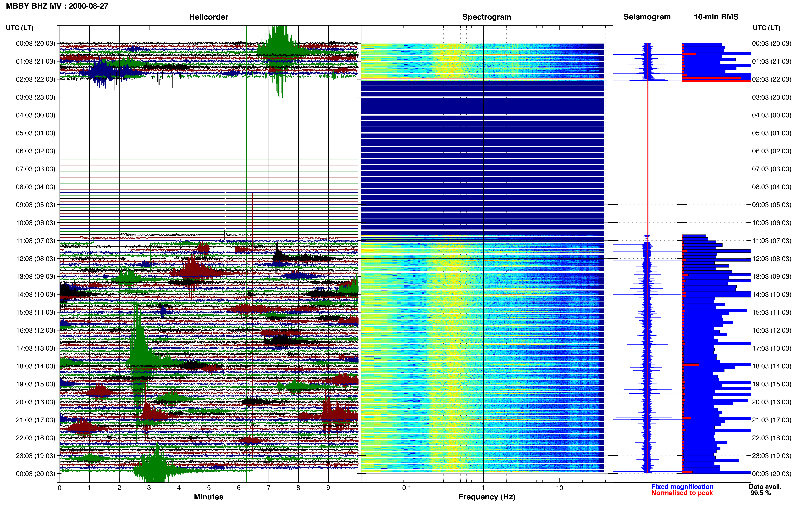Click left time label '13:03 (09:03)'
This screenshot has width=812, height=508.
point(36,277)
